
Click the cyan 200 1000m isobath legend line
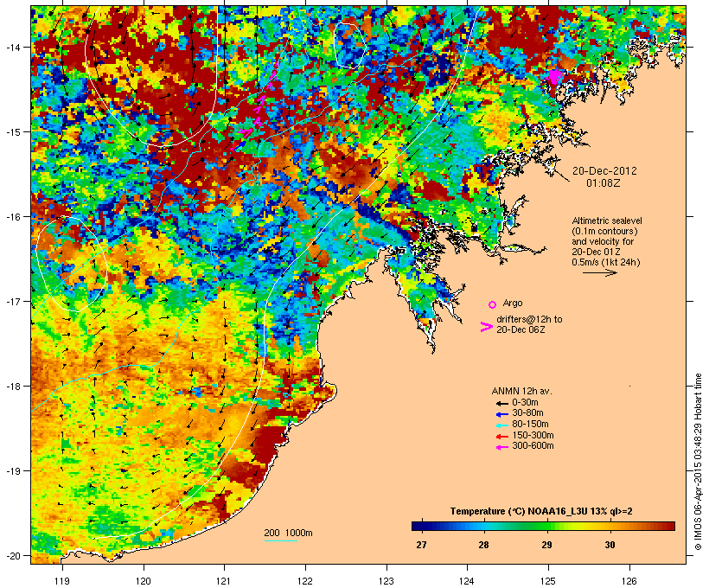[x=280, y=540]
